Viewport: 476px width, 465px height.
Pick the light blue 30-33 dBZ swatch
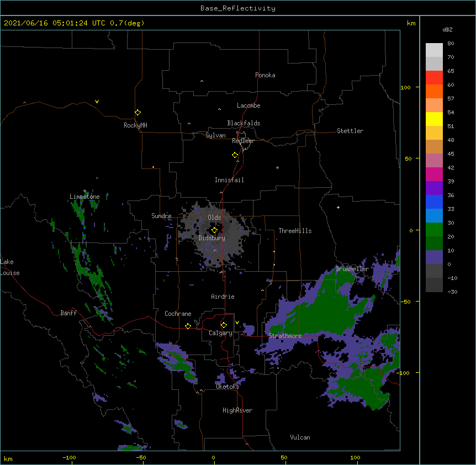pos(434,216)
